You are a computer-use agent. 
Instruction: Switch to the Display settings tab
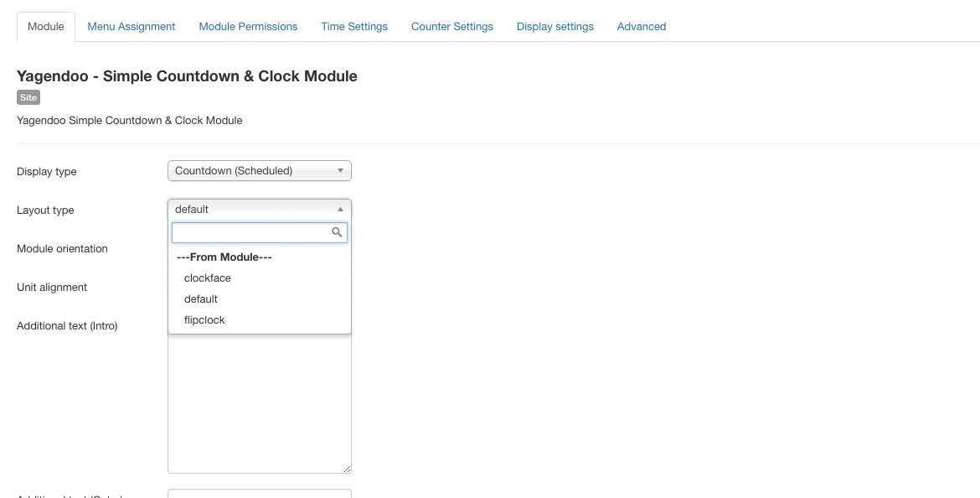(x=555, y=27)
